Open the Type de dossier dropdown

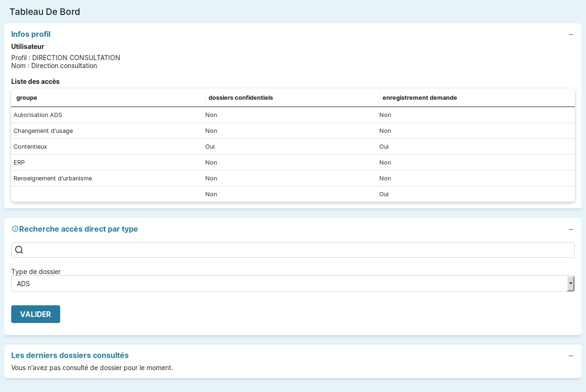coord(293,283)
